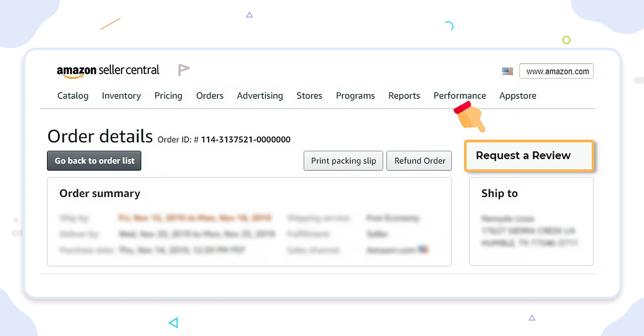The width and height of the screenshot is (644, 336).
Task: Click Go back to order list
Action: coord(94,161)
